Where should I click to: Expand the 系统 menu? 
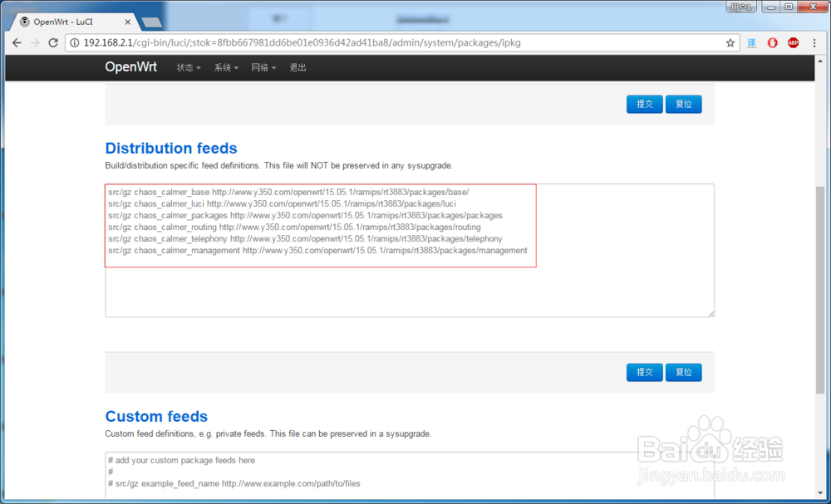pyautogui.click(x=226, y=68)
